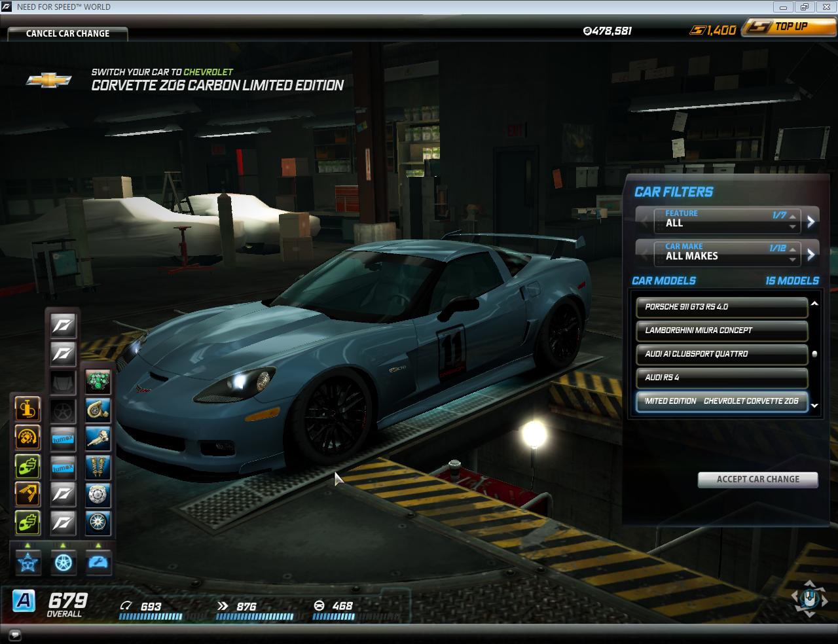838x644 pixels.
Task: Click the 15 Models count label
Action: (792, 281)
